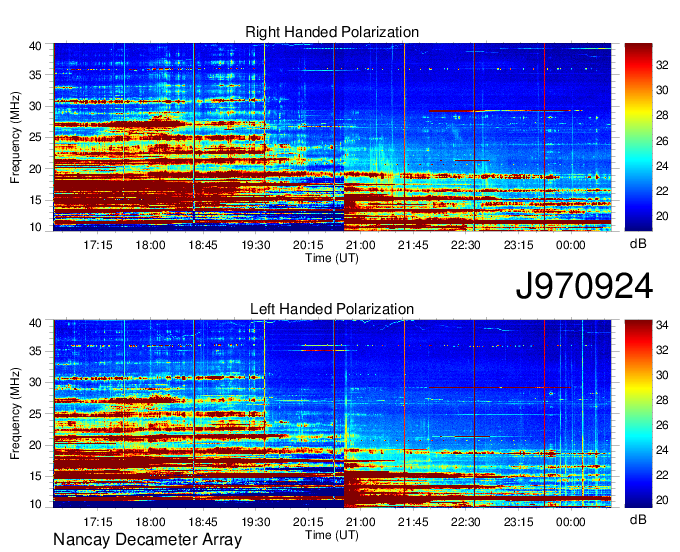Click the 00:00 tick of Right Handed plot
This screenshot has height=552, width=680.
(571, 245)
